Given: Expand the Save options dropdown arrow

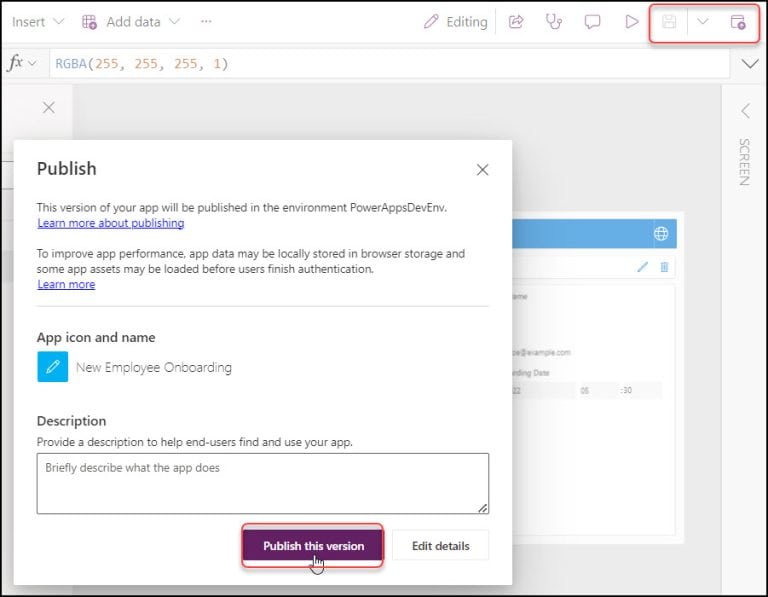Looking at the screenshot, I should pos(702,21).
